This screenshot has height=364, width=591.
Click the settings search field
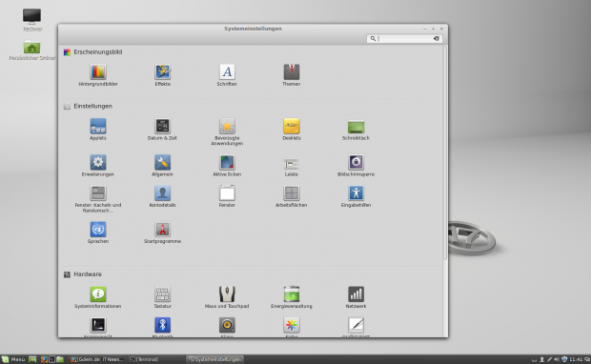(x=404, y=38)
